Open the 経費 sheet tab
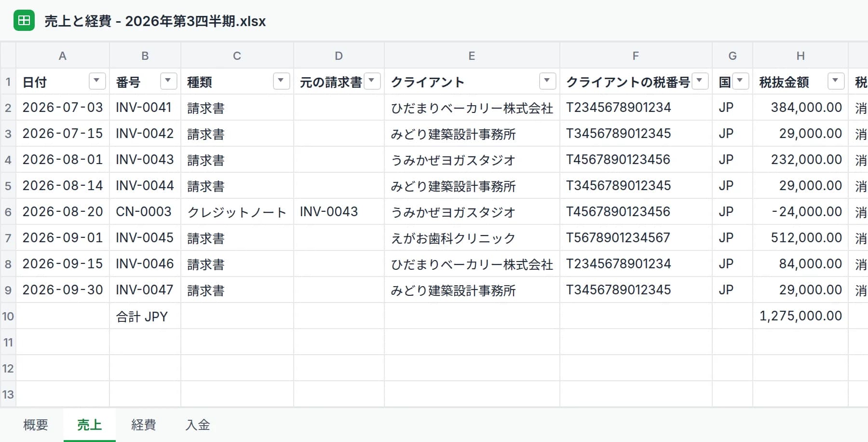This screenshot has height=442, width=868. 144,425
